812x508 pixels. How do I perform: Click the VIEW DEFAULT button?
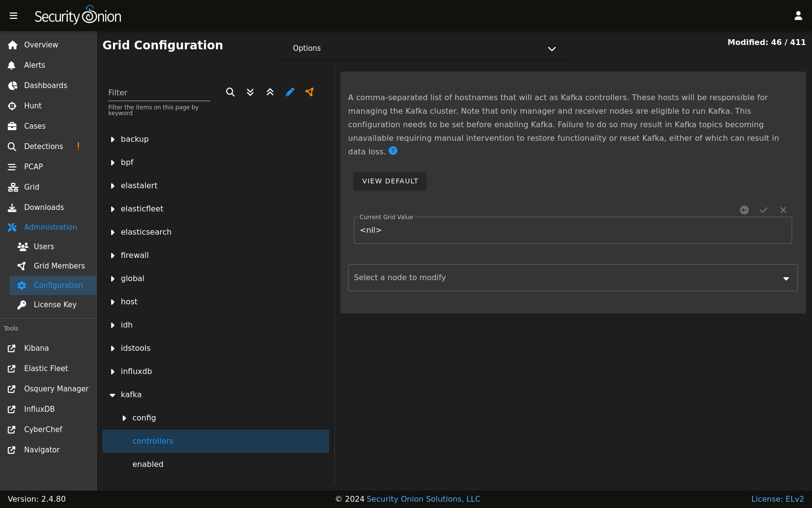[390, 181]
